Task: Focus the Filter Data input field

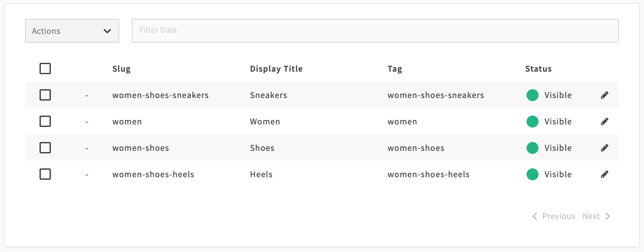Action: (x=375, y=31)
